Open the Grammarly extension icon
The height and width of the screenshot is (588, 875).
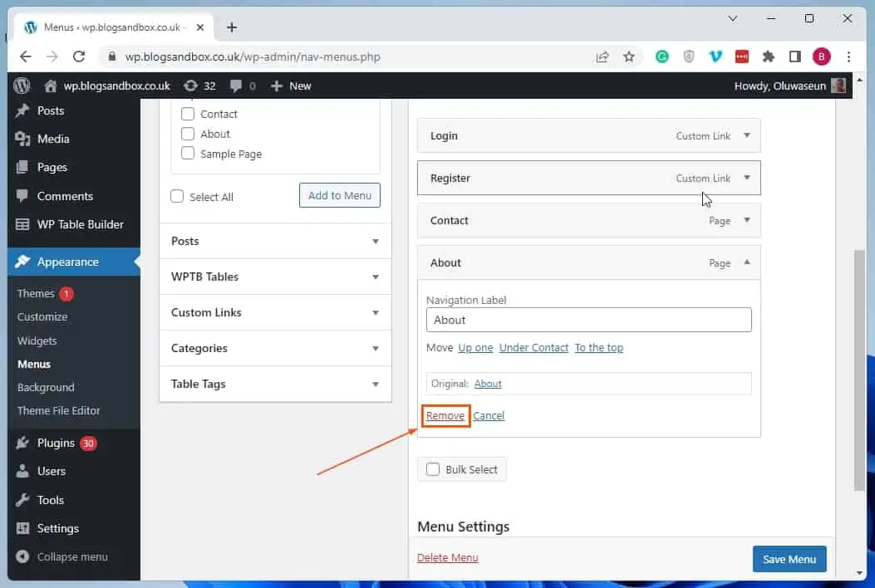point(661,56)
